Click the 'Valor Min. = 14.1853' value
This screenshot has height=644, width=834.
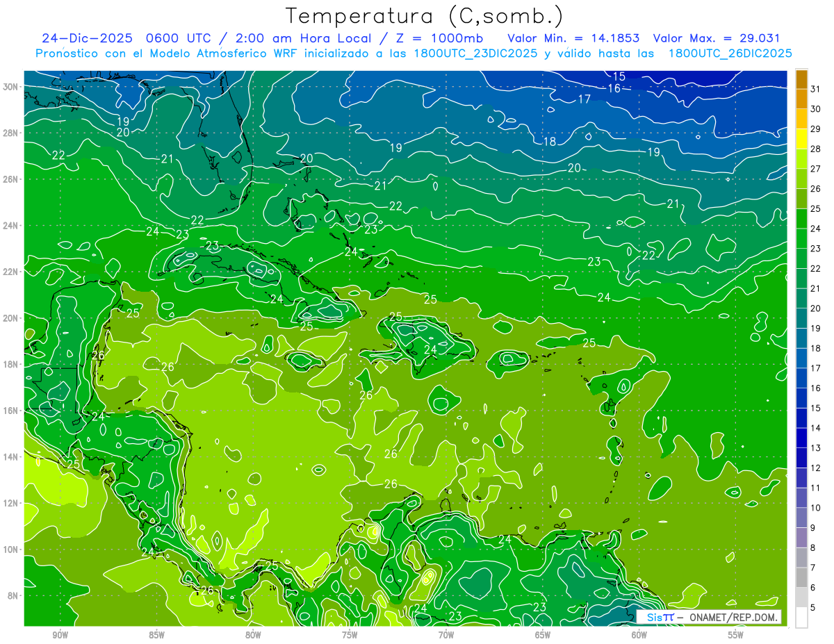573,38
